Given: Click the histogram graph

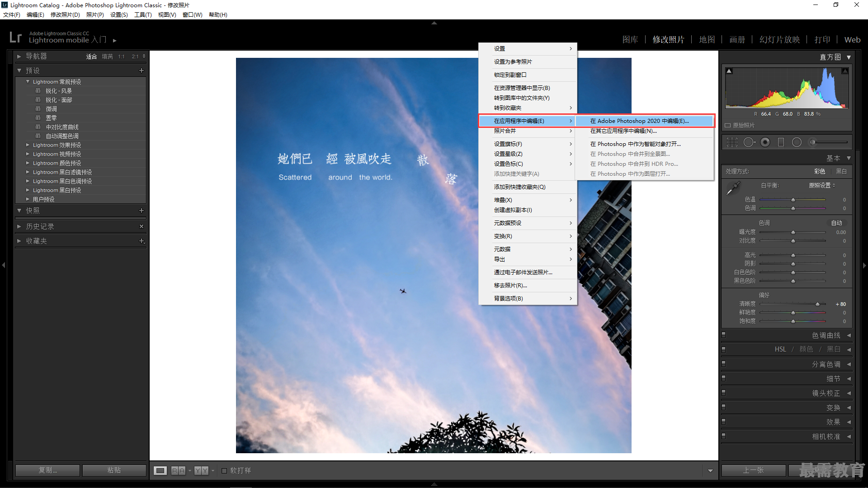Looking at the screenshot, I should click(x=787, y=88).
